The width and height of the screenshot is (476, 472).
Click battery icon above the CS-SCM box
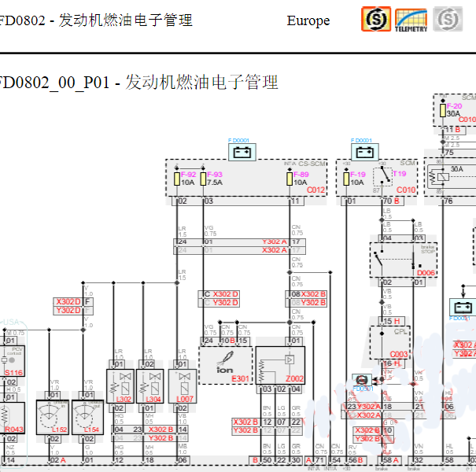pyautogui.click(x=242, y=152)
